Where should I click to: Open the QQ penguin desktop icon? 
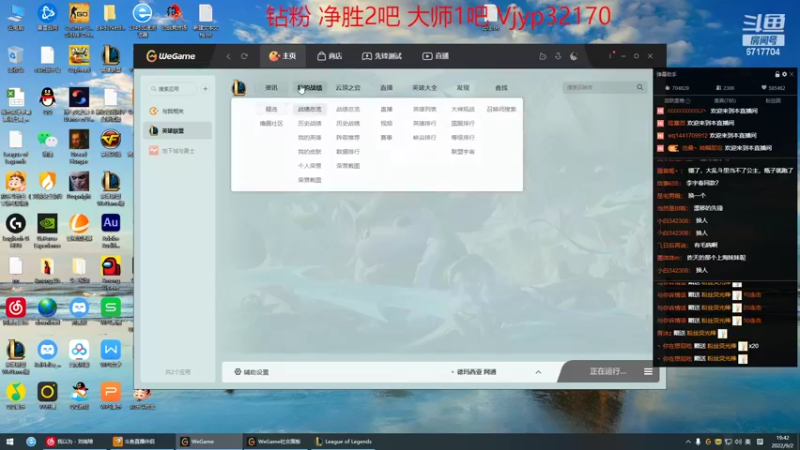coord(47,102)
